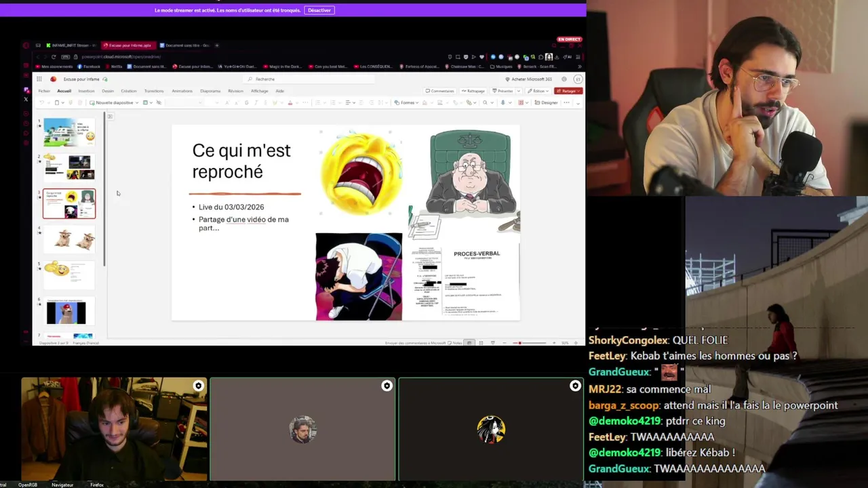The image size is (868, 488).
Task: Open the Formes shapes dropdown
Action: 406,102
